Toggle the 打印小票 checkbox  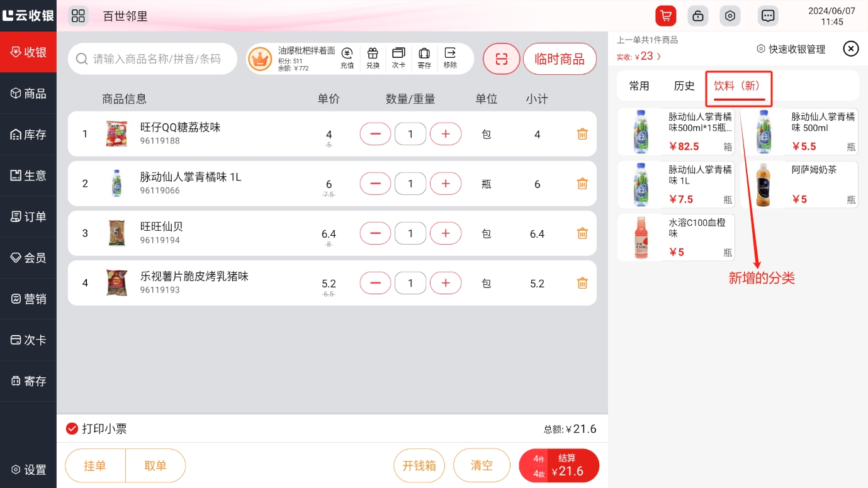click(72, 429)
